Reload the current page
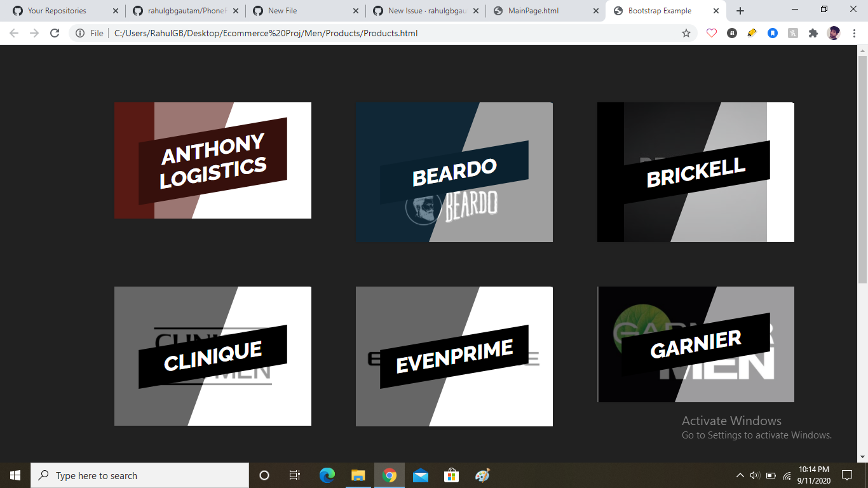868x488 pixels. (x=55, y=33)
